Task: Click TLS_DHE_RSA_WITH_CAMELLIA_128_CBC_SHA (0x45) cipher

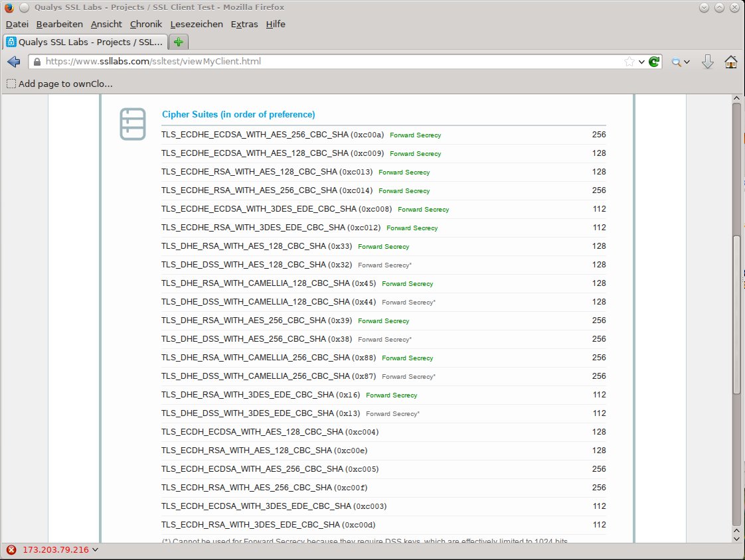Action: click(268, 283)
